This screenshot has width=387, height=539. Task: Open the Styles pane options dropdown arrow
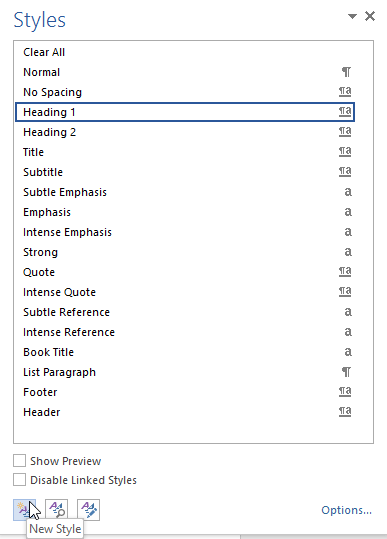click(x=352, y=16)
